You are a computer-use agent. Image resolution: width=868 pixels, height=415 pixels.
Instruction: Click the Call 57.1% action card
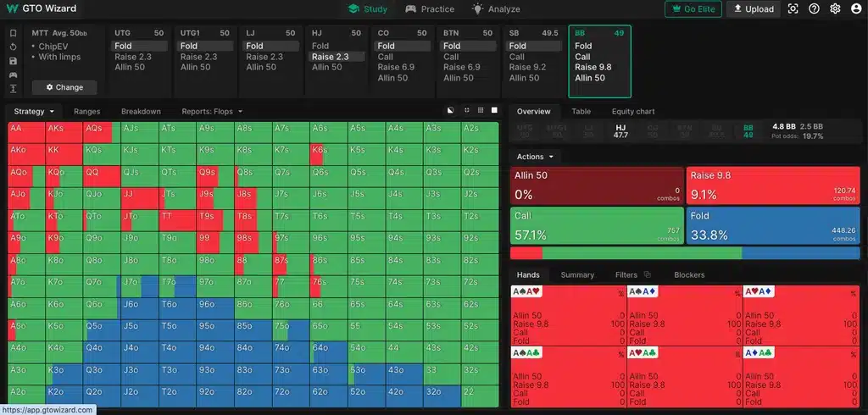click(597, 225)
